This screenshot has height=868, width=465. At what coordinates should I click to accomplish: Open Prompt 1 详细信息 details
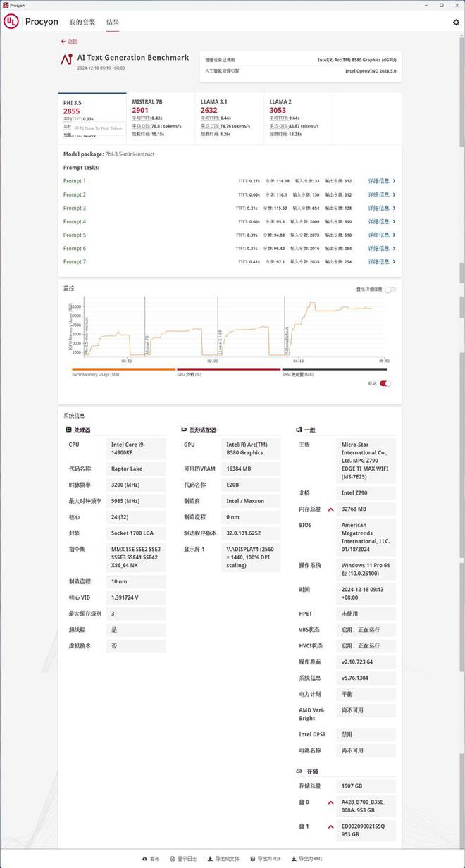[381, 181]
